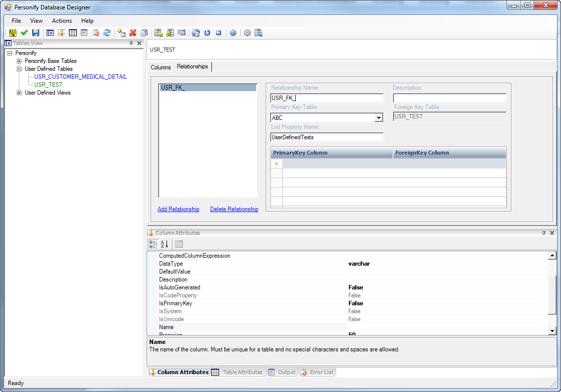Expand the Personify Base Tables node

point(19,61)
